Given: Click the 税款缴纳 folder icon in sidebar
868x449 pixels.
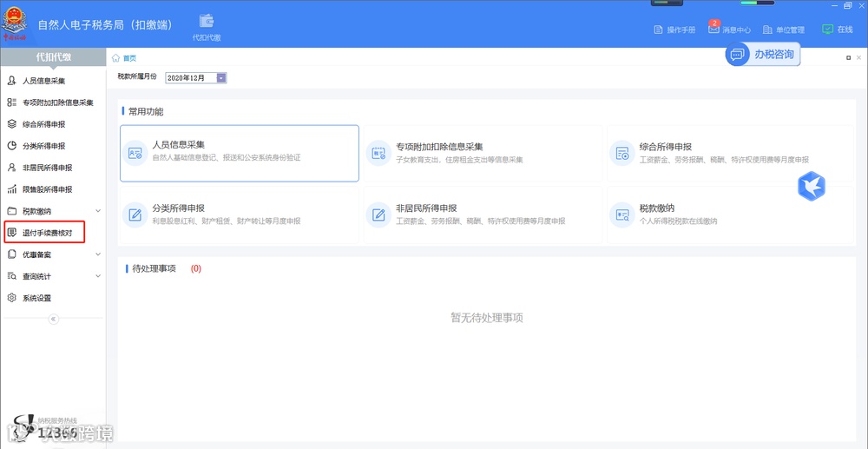Looking at the screenshot, I should [11, 211].
